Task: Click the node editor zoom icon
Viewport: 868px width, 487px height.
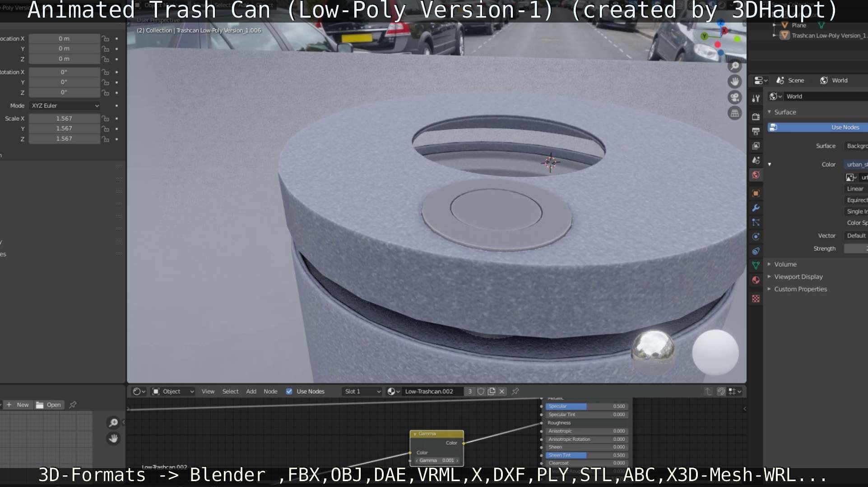Action: click(x=113, y=423)
